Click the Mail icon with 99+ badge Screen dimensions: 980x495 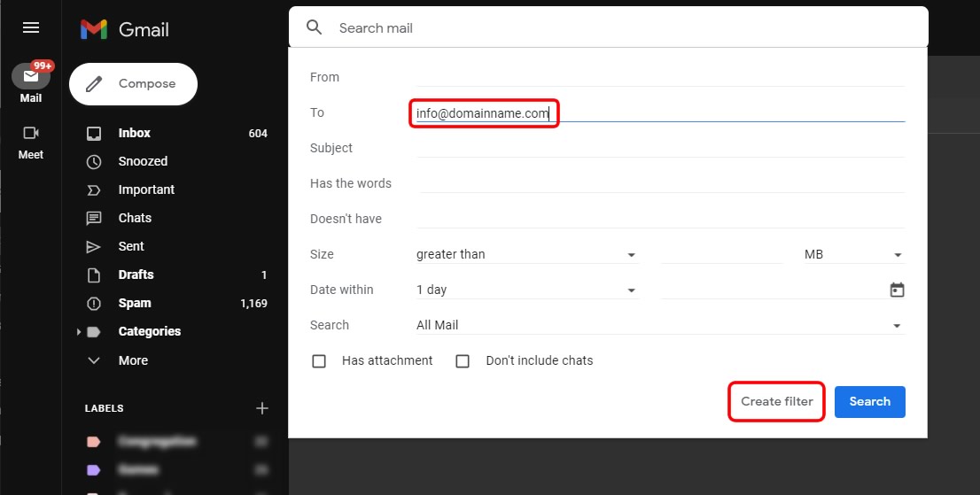(31, 76)
